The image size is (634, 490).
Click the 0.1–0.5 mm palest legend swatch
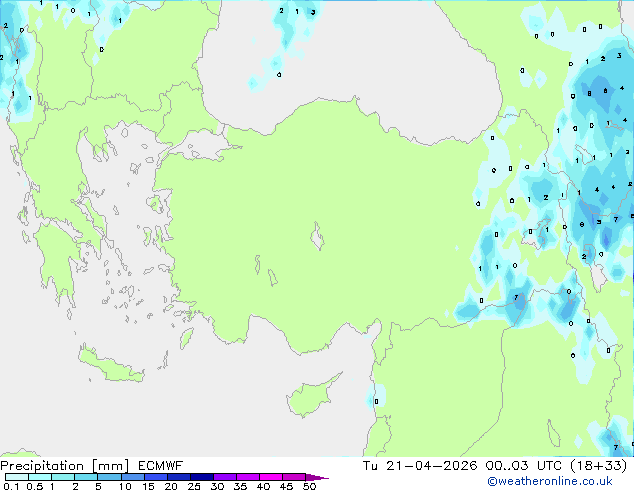17,477
